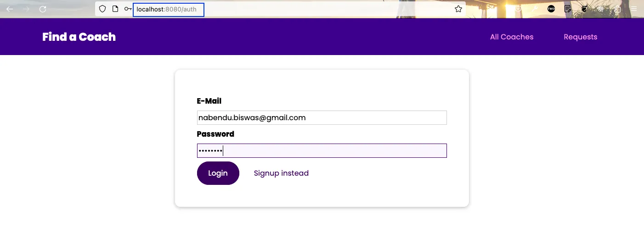The height and width of the screenshot is (250, 644).
Task: Save page to Pocket icon
Action: [x=518, y=9]
